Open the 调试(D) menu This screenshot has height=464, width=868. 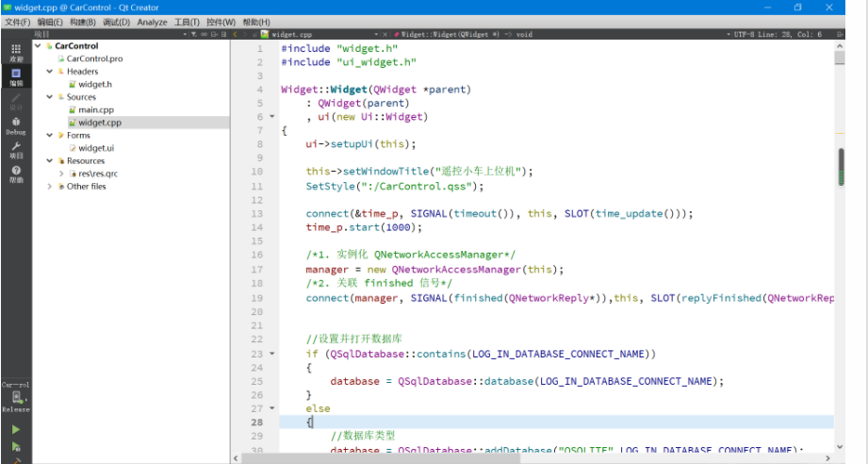point(116,22)
